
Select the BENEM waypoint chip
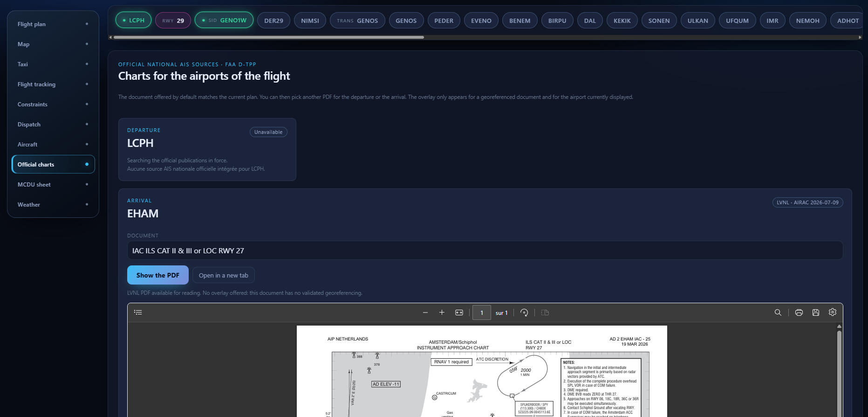tap(520, 21)
